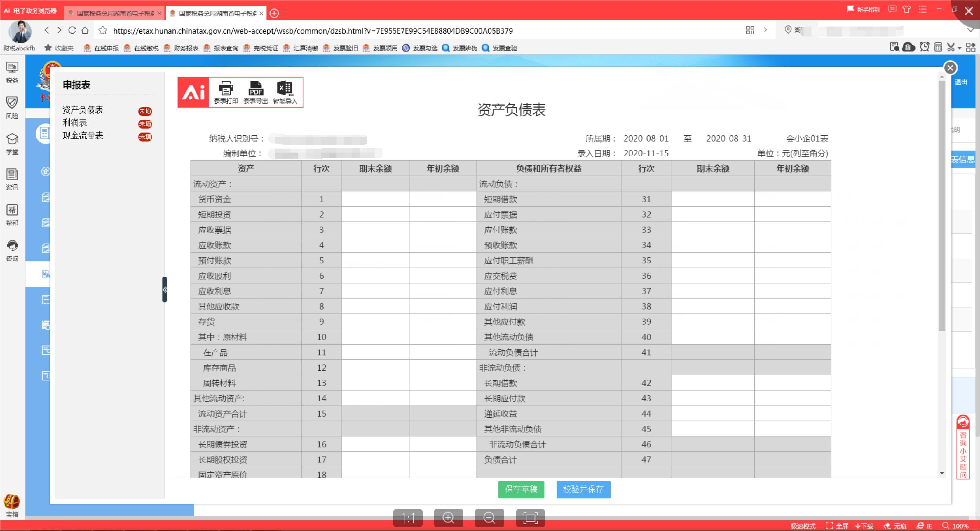Viewport: 980px width, 531px height.
Task: Toggle 无痕 incognito mode in status bar
Action: coord(896,526)
